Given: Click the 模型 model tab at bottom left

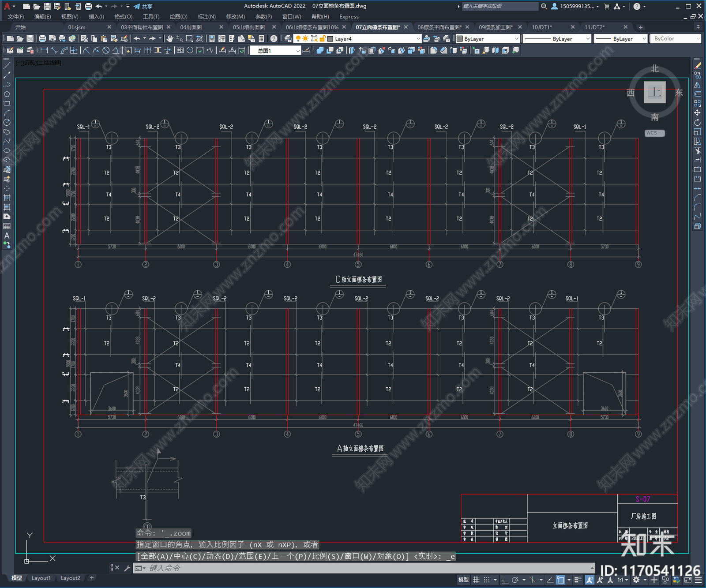Looking at the screenshot, I should [17, 578].
